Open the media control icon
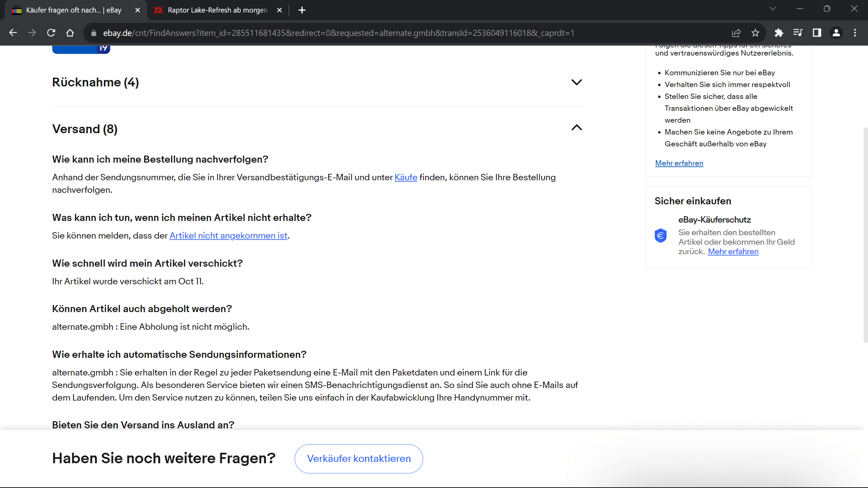Screen dimensions: 868x488 click(798, 33)
